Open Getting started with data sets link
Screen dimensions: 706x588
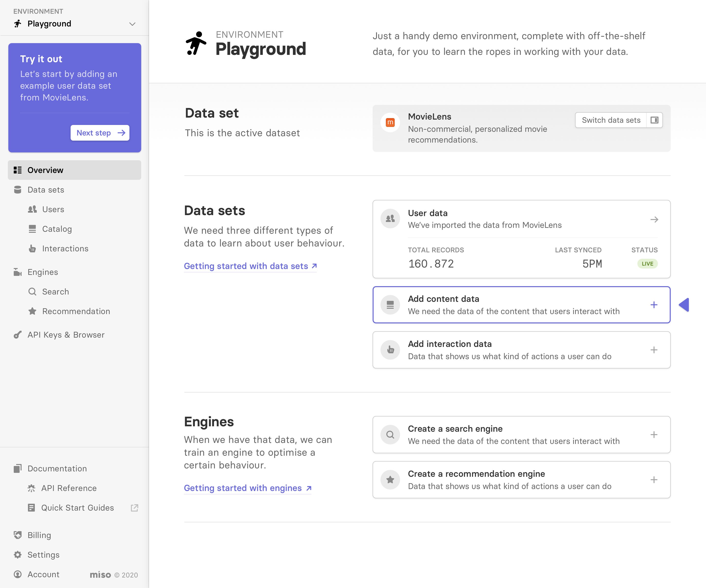(x=250, y=266)
